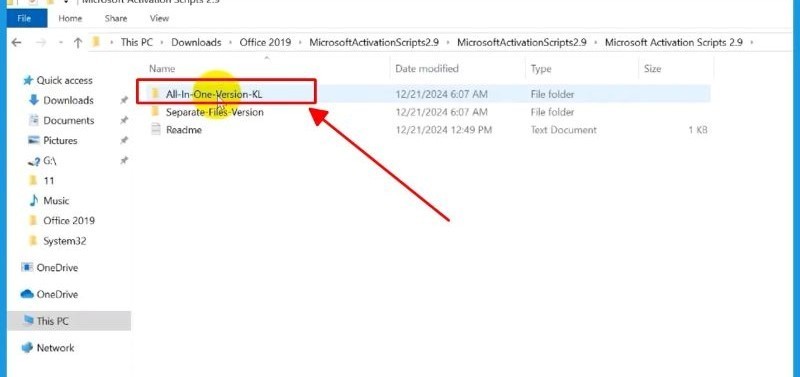Select This PC in navigation pane

(69, 321)
